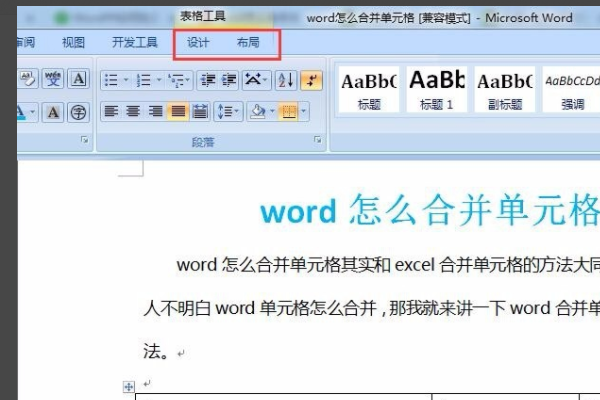Screen dimensions: 600x400
Task: Click the paragraph line starting '人不明白 word'
Action: (372, 308)
